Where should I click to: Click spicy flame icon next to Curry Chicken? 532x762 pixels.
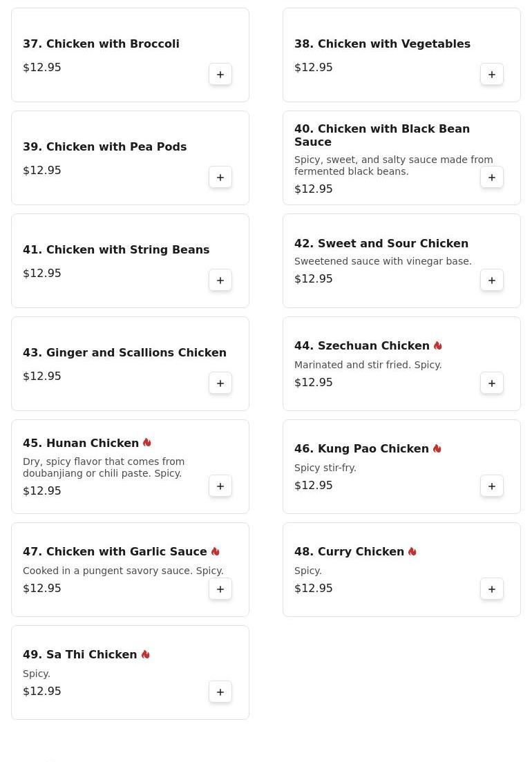coord(412,552)
